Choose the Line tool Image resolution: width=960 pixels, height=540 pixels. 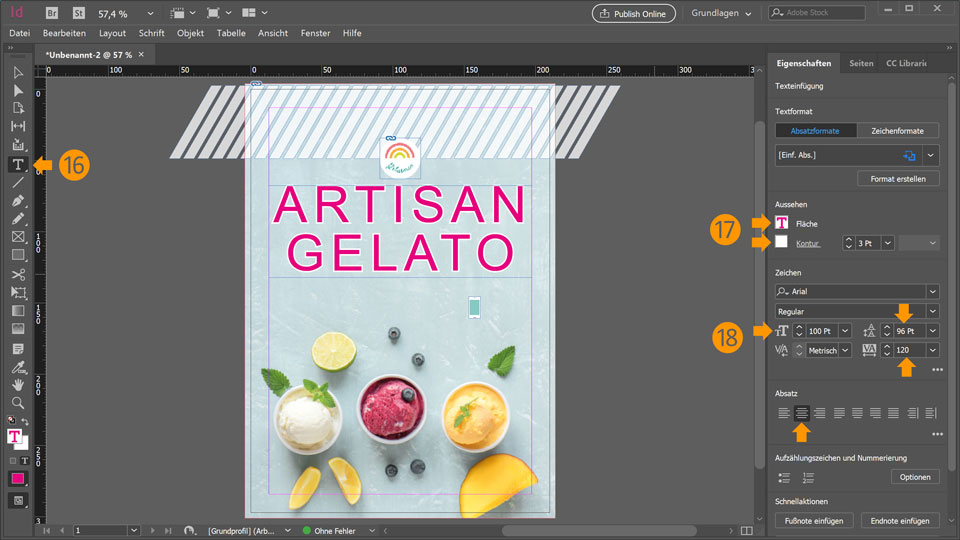coord(18,182)
